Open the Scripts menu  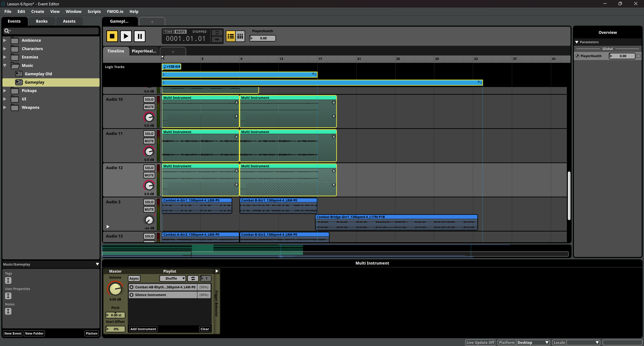coord(94,12)
